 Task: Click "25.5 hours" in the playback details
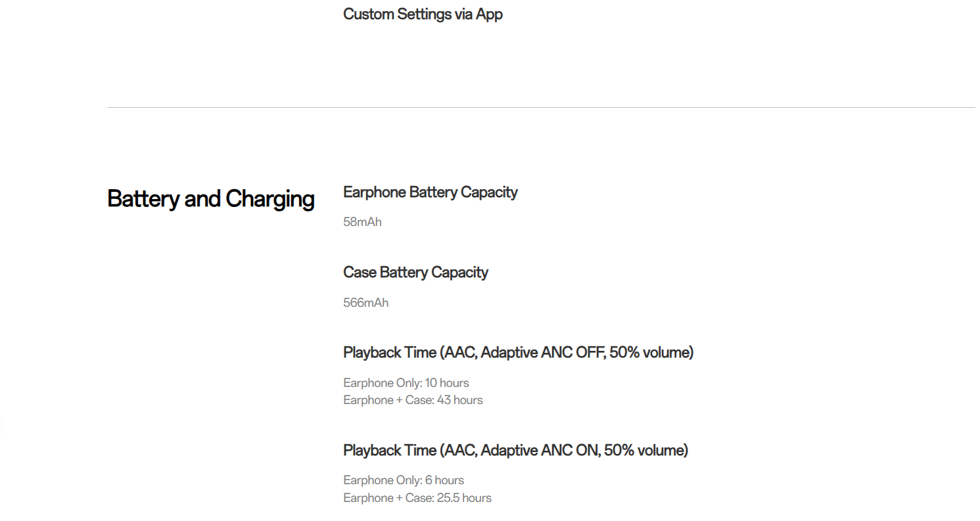tap(464, 498)
